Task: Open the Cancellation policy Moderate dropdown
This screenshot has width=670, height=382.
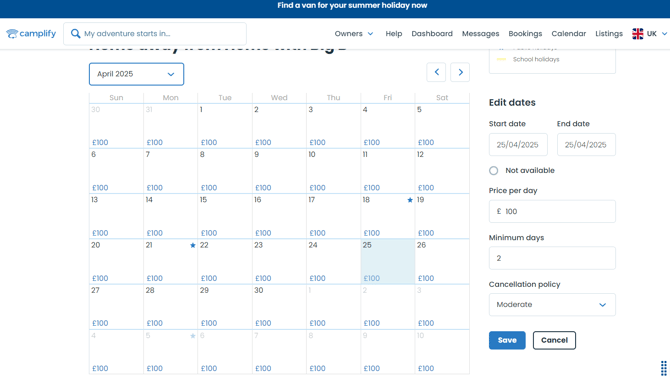Action: point(552,305)
